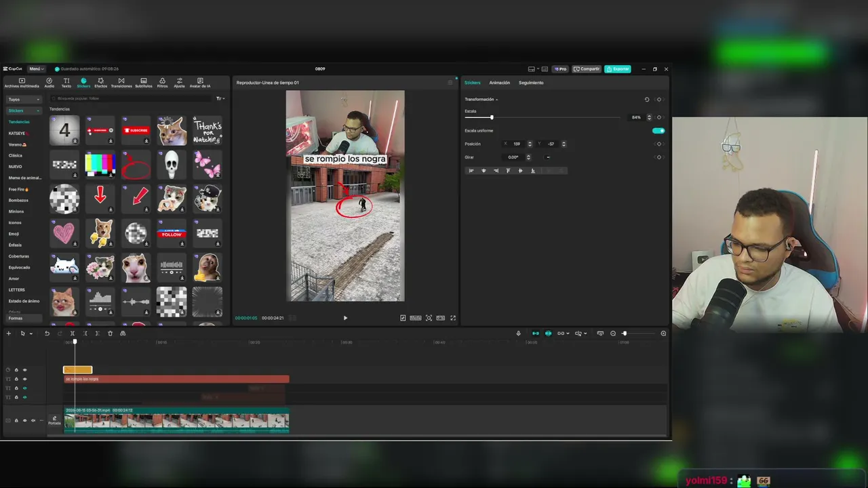The height and width of the screenshot is (488, 868).
Task: Open the Menú dropdown
Action: click(x=37, y=69)
